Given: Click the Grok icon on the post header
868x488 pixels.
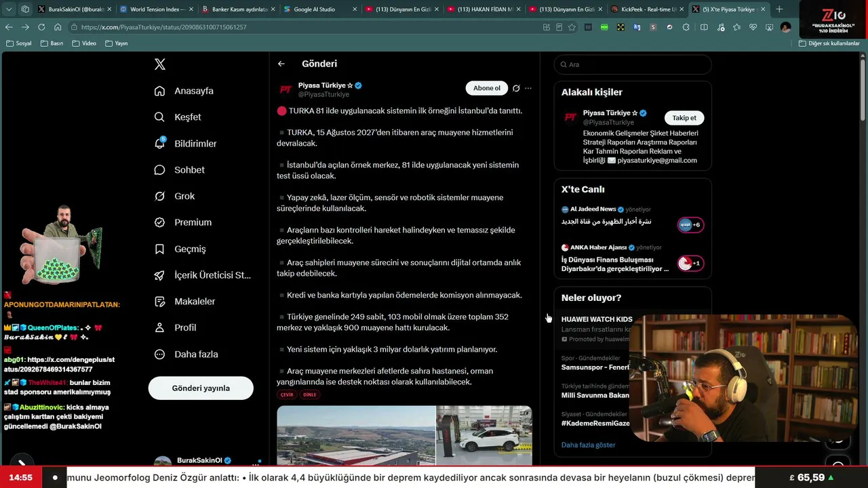Looking at the screenshot, I should coord(516,88).
